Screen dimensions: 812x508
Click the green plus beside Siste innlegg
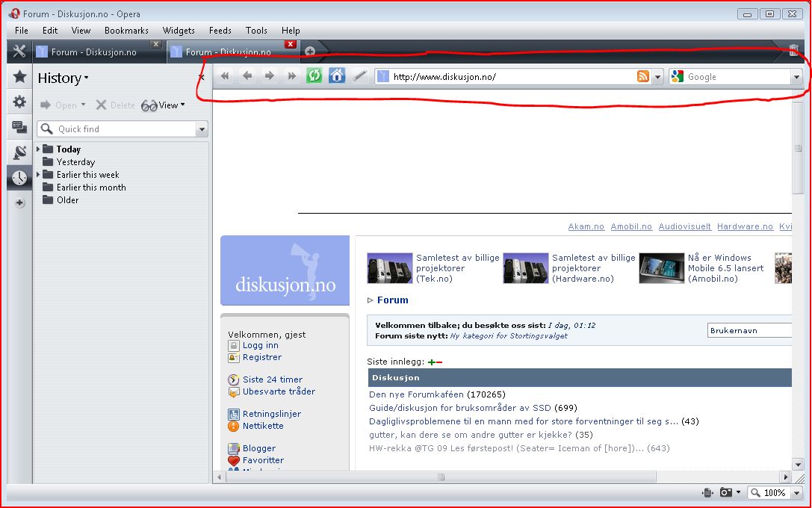(431, 362)
